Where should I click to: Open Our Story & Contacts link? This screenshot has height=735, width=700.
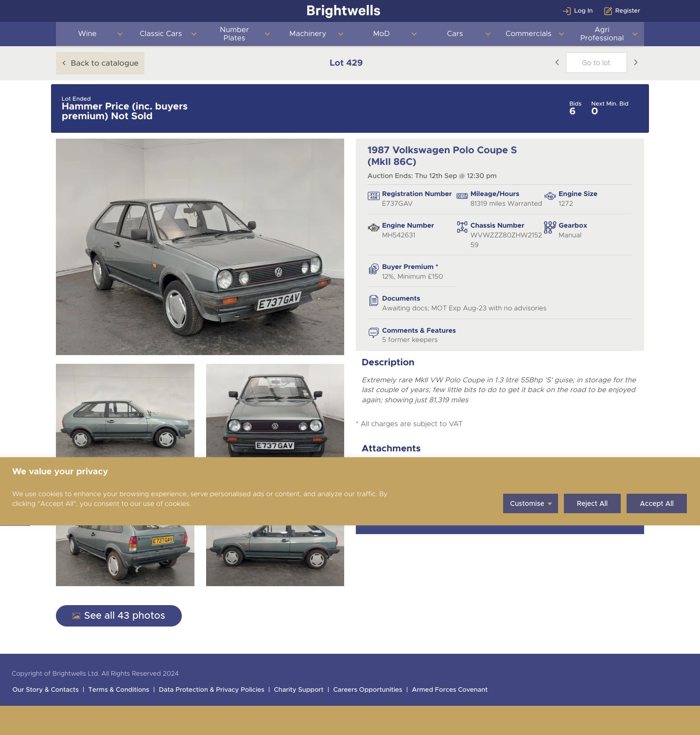click(x=46, y=690)
